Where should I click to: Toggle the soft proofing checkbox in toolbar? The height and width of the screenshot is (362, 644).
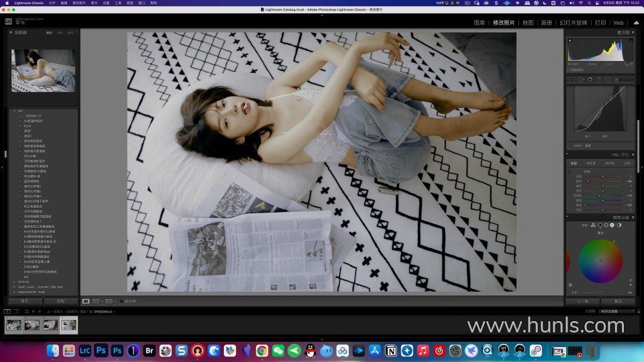[x=122, y=301]
